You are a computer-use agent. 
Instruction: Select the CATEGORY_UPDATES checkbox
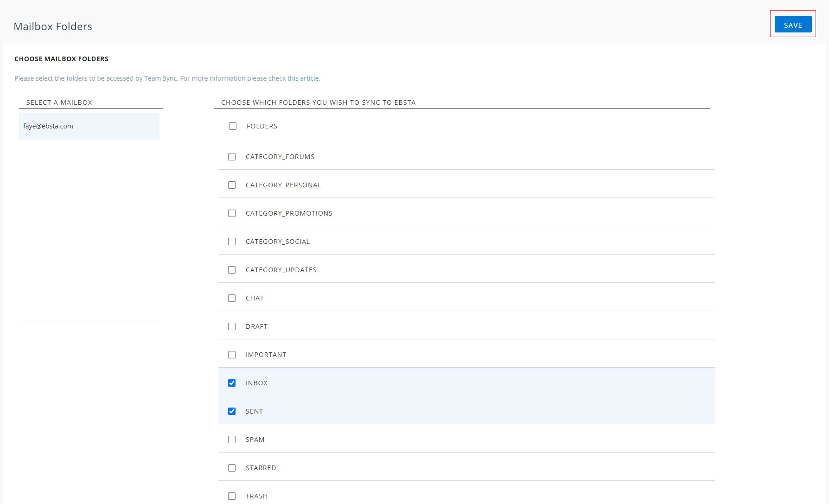[232, 270]
